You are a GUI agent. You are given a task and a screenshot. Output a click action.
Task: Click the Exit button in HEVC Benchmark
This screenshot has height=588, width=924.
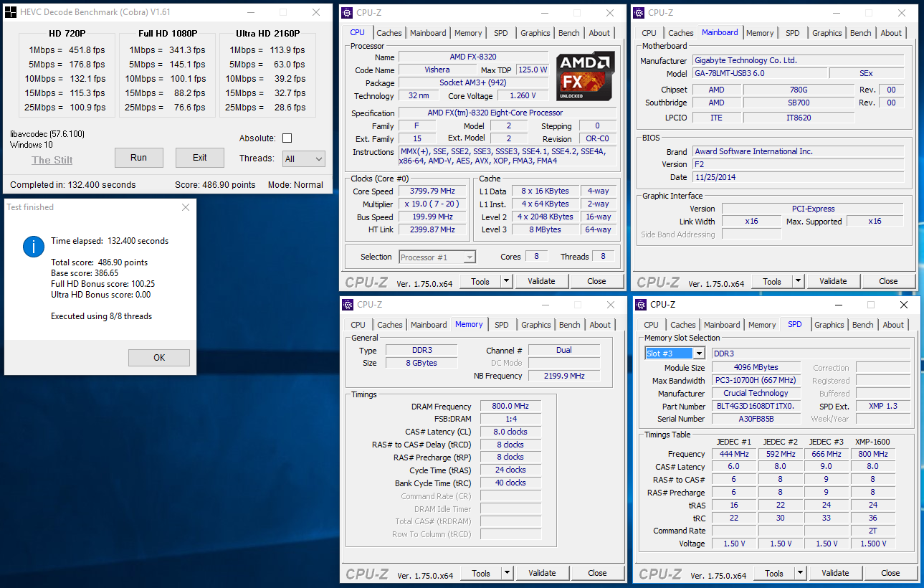pyautogui.click(x=200, y=158)
